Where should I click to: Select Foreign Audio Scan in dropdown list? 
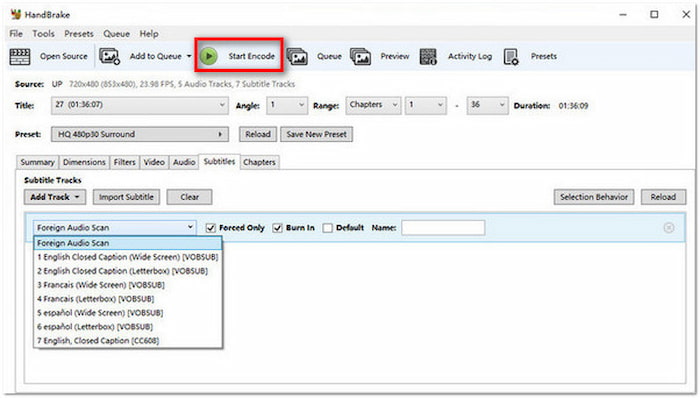(x=128, y=243)
